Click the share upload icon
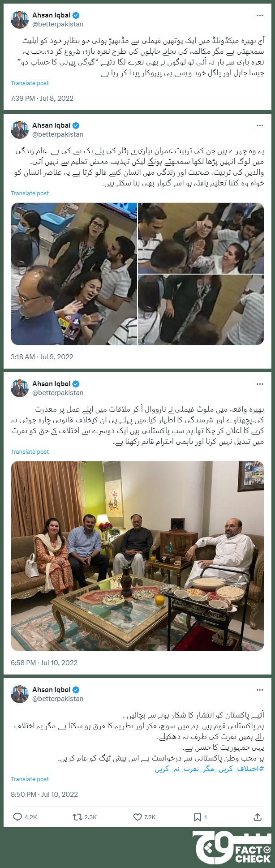The image size is (275, 868). (x=258, y=817)
